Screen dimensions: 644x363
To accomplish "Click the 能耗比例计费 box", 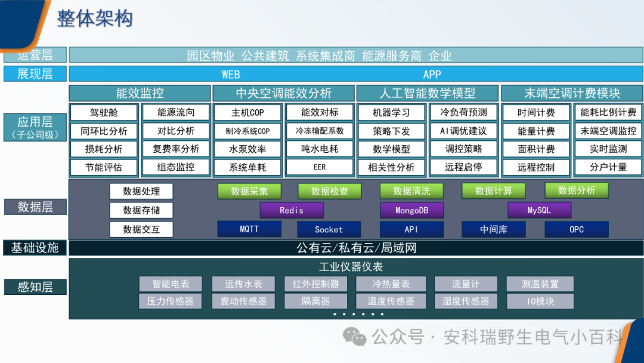I will click(x=608, y=112).
